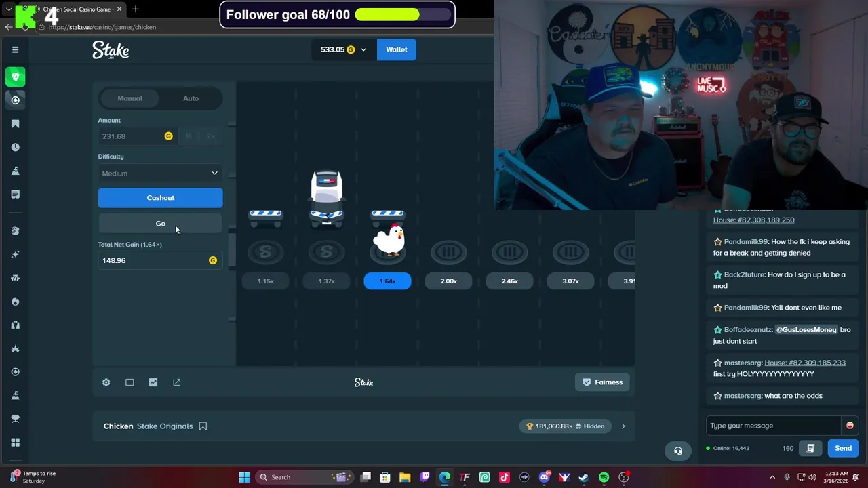Click the 181,060.88× Hidden top win
This screenshot has width=868, height=488.
pos(566,426)
